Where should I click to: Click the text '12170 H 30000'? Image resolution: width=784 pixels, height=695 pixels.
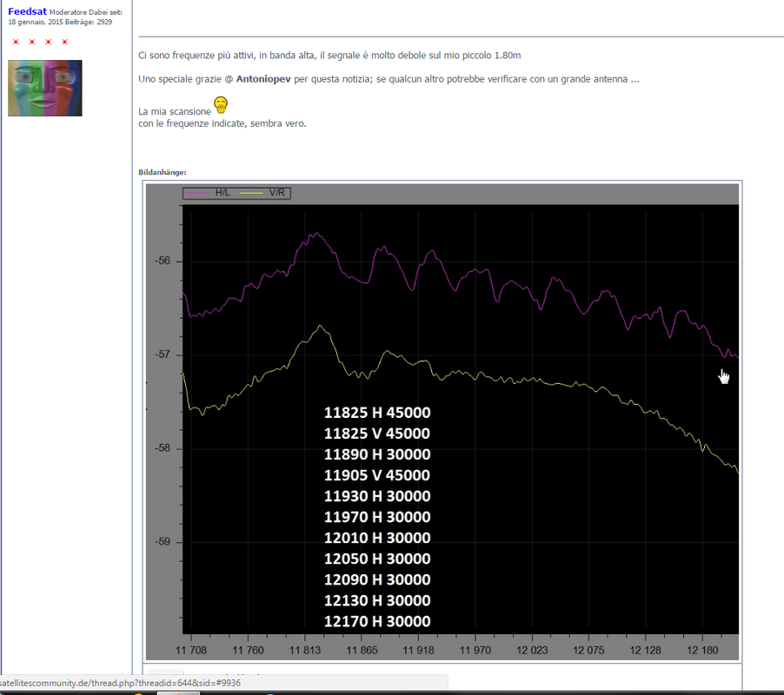(x=377, y=621)
